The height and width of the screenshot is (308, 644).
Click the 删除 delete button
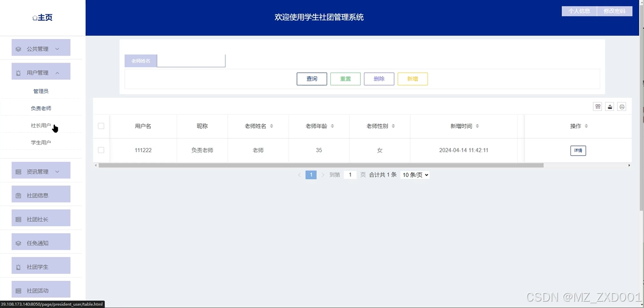pyautogui.click(x=379, y=79)
